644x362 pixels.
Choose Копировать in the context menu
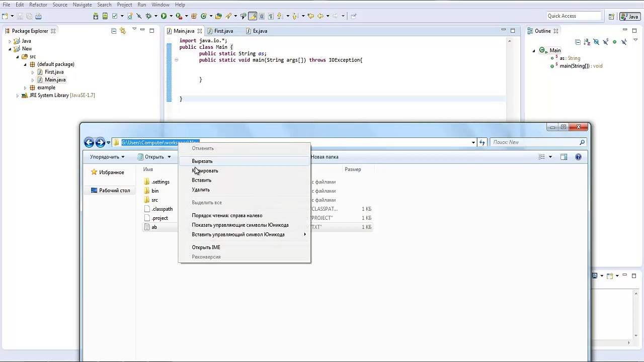[x=245, y=171]
